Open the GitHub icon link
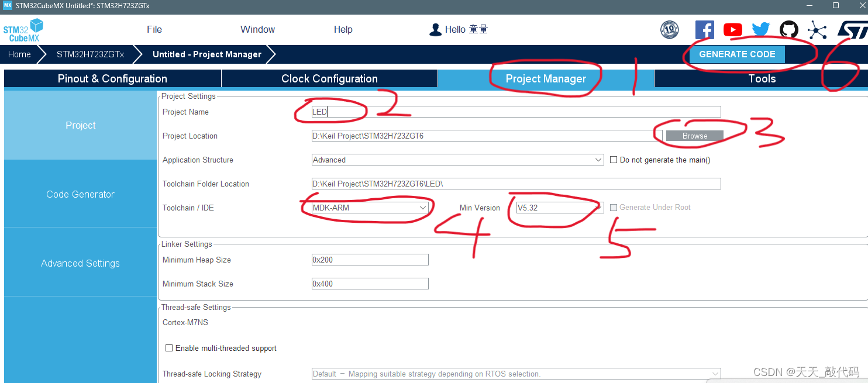 click(788, 30)
